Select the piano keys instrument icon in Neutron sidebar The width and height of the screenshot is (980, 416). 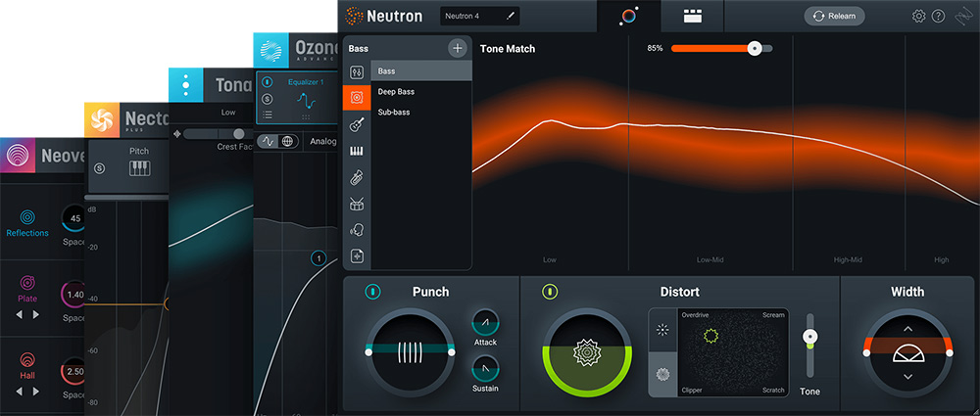pyautogui.click(x=357, y=151)
